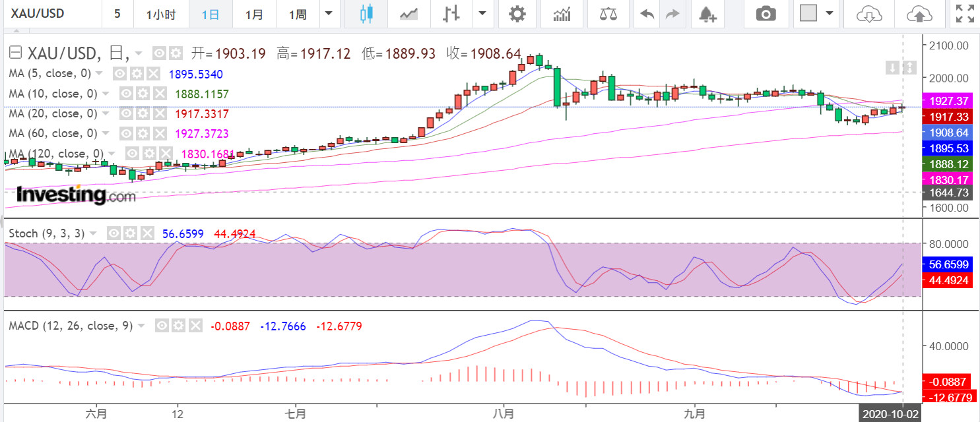
Task: Toggle visibility of the MACD indicator
Action: coord(161,326)
